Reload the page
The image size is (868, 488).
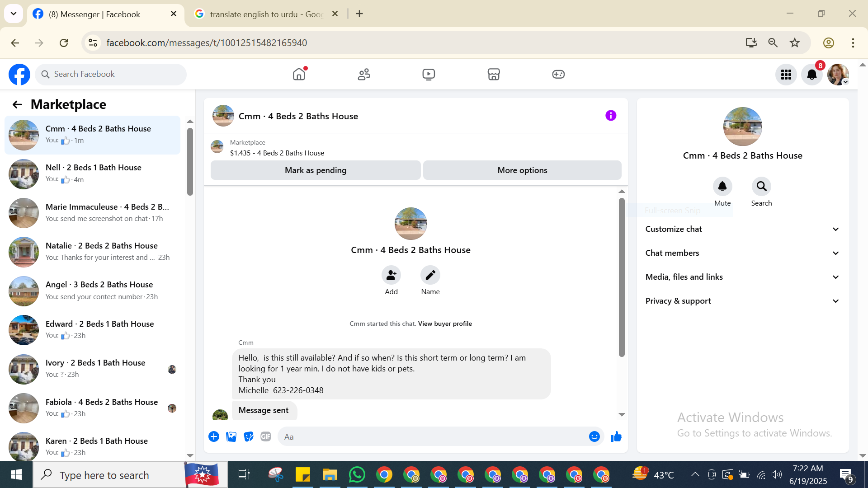(x=64, y=43)
